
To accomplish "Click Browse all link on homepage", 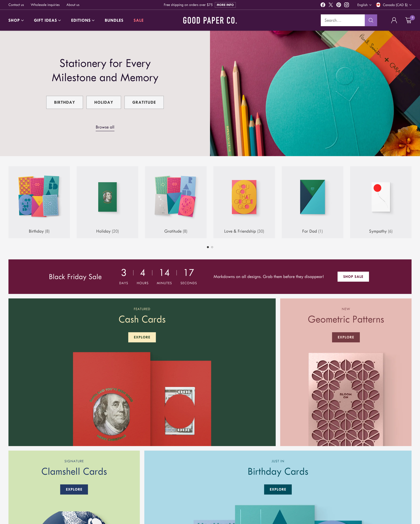I will point(105,127).
